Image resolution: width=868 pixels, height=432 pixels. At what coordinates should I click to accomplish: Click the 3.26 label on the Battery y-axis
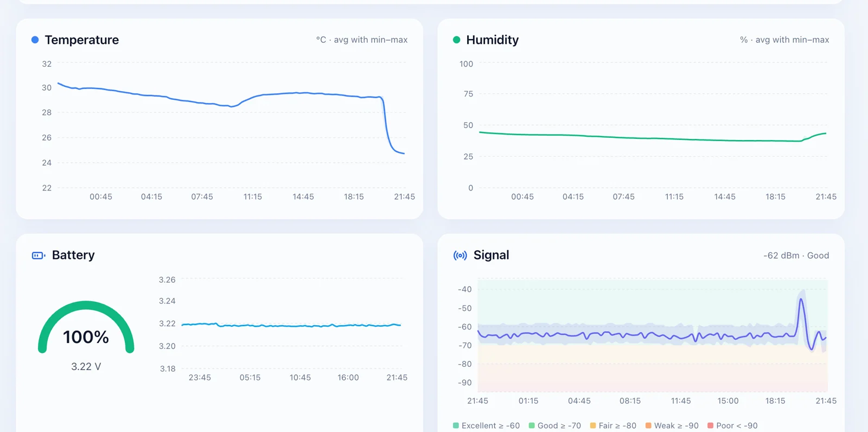[x=167, y=280]
